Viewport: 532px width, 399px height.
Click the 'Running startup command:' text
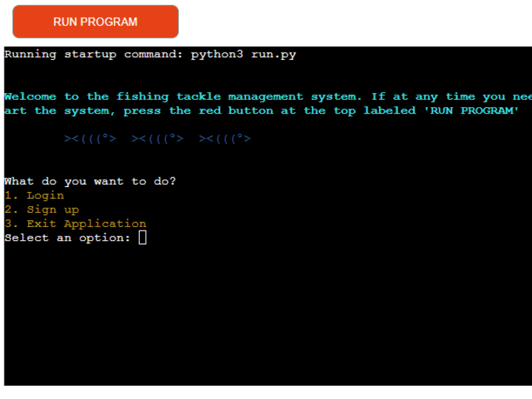coord(94,54)
